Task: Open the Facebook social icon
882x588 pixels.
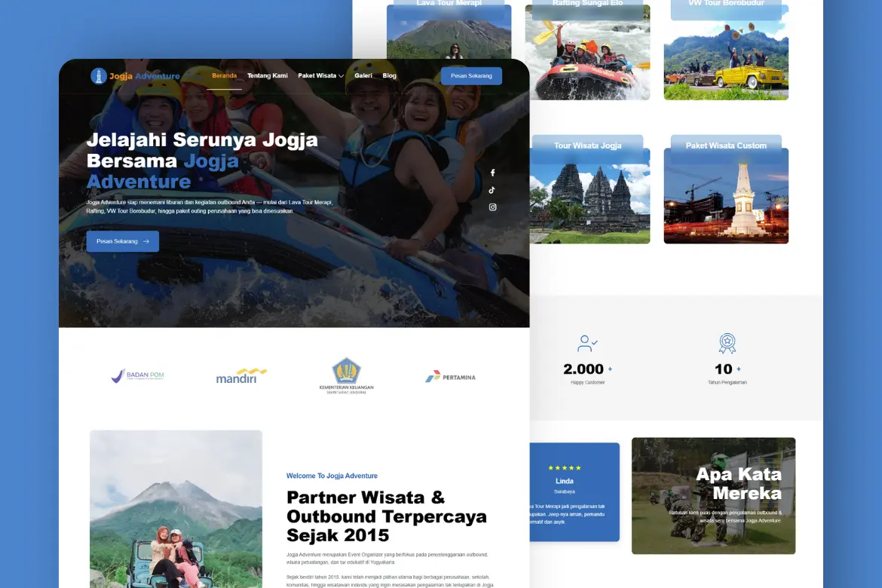Action: pos(492,173)
